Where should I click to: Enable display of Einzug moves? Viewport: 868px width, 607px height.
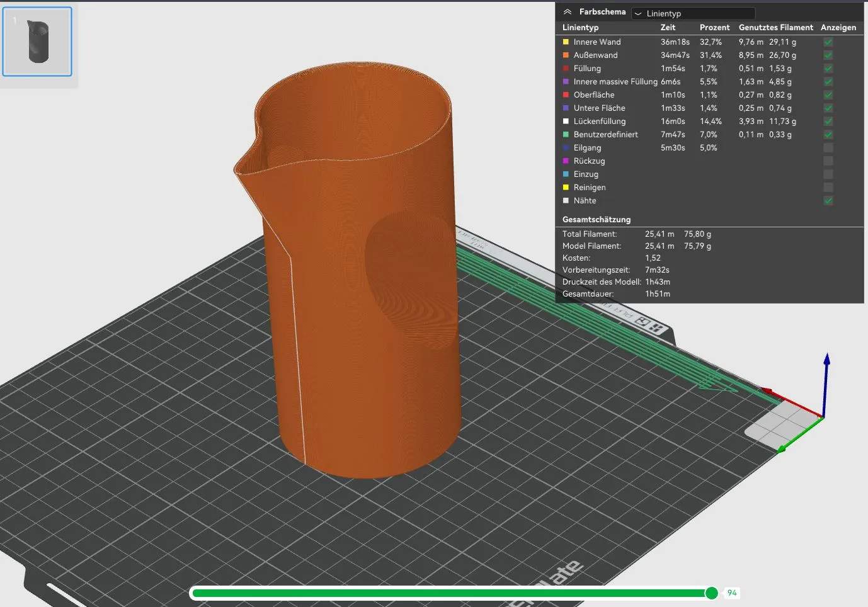coord(828,174)
